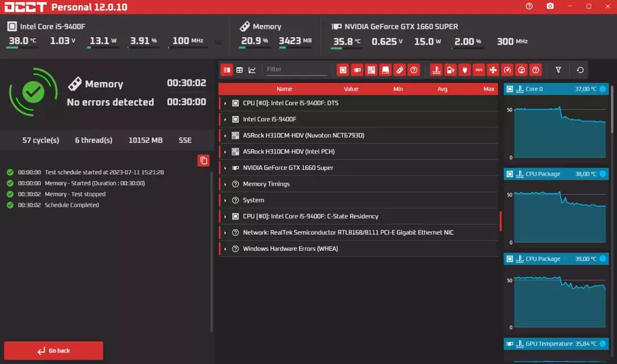
Task: Toggle the fan speed filter icon
Action: click(x=493, y=70)
